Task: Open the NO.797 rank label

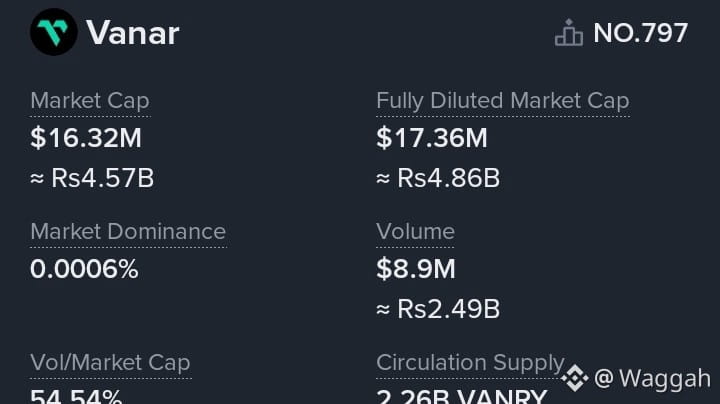Action: click(x=640, y=33)
